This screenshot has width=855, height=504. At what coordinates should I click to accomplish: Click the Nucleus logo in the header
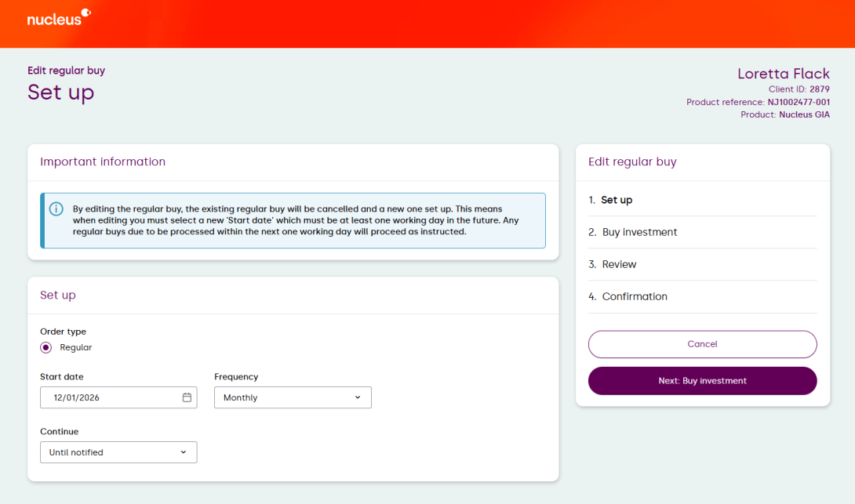58,18
